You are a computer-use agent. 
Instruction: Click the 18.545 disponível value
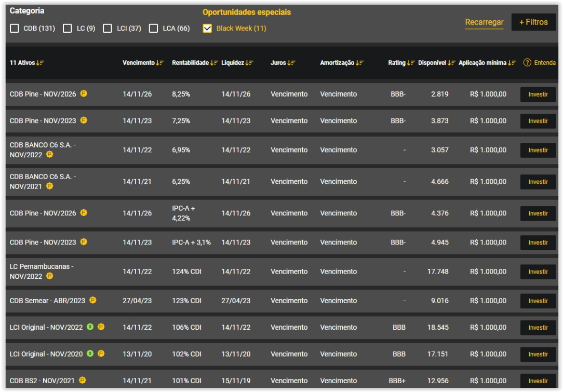(438, 328)
